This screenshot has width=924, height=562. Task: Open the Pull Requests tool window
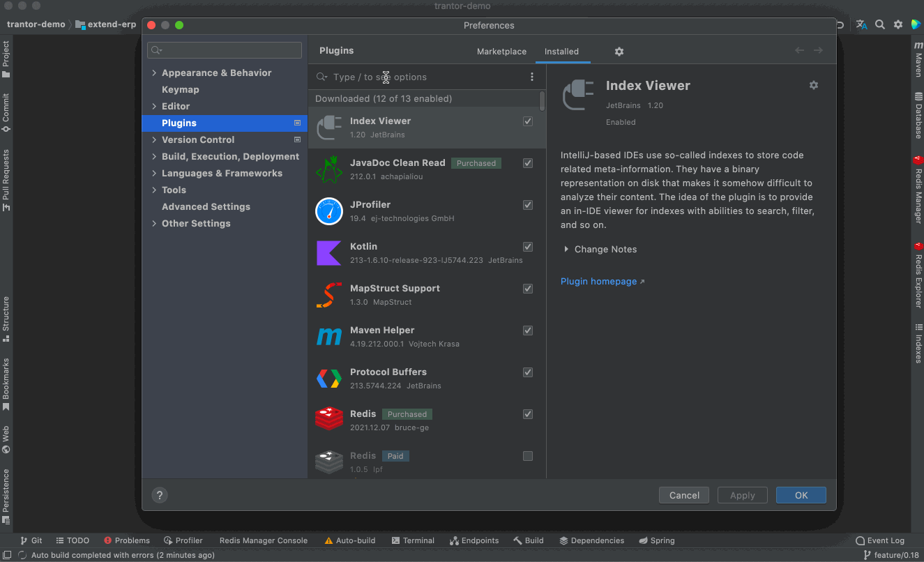click(x=6, y=181)
